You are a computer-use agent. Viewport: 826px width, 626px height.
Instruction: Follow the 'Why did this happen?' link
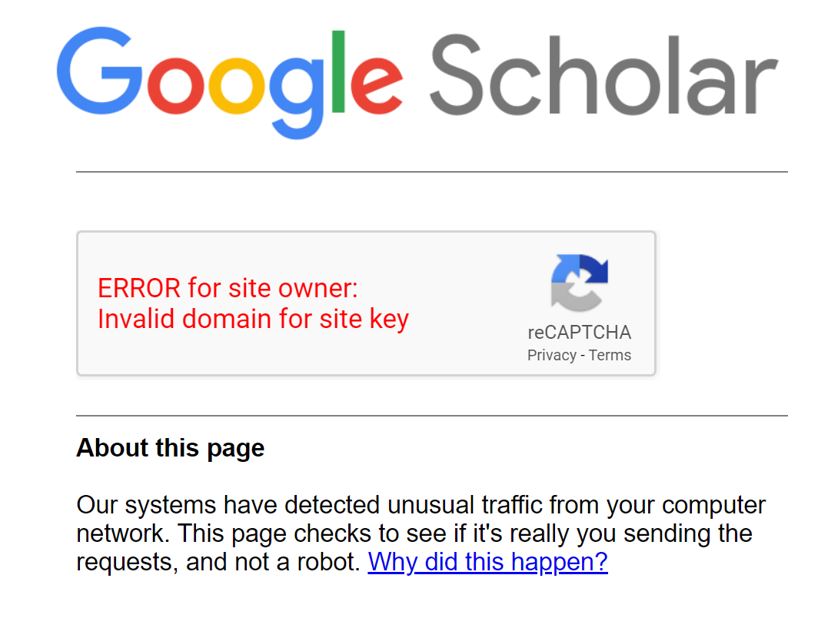click(x=487, y=562)
